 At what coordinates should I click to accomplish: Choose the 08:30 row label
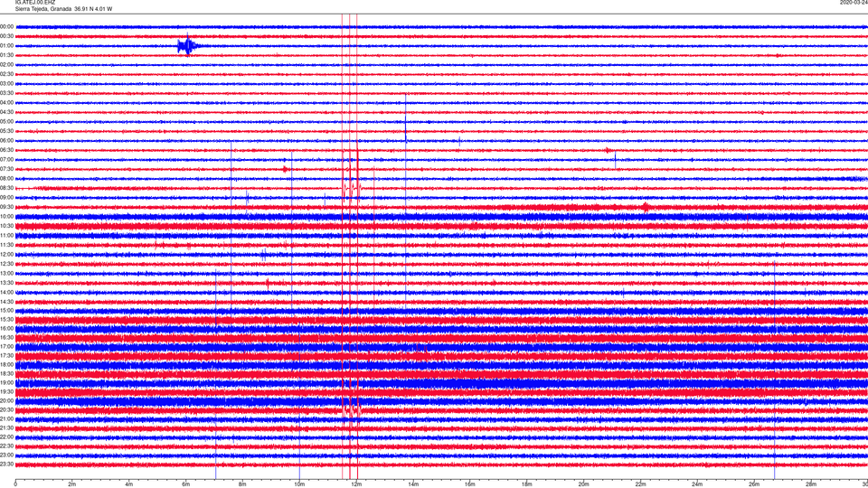[7, 188]
